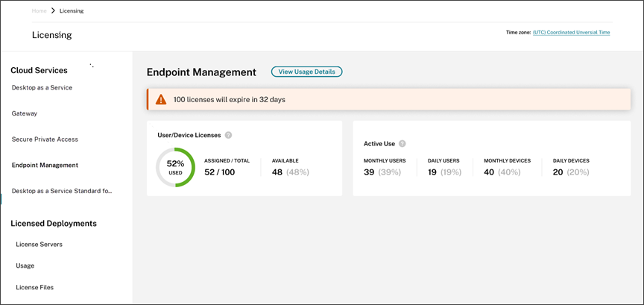This screenshot has height=305, width=644.
Task: Select Usage under Licensed Deployments
Action: [25, 265]
